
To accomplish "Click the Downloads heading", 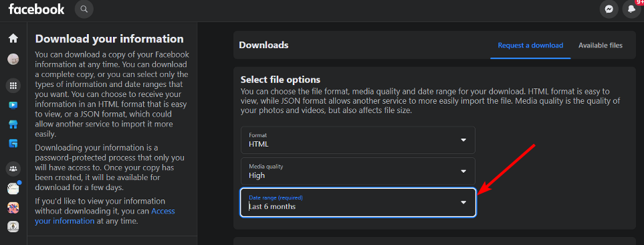I will [263, 46].
